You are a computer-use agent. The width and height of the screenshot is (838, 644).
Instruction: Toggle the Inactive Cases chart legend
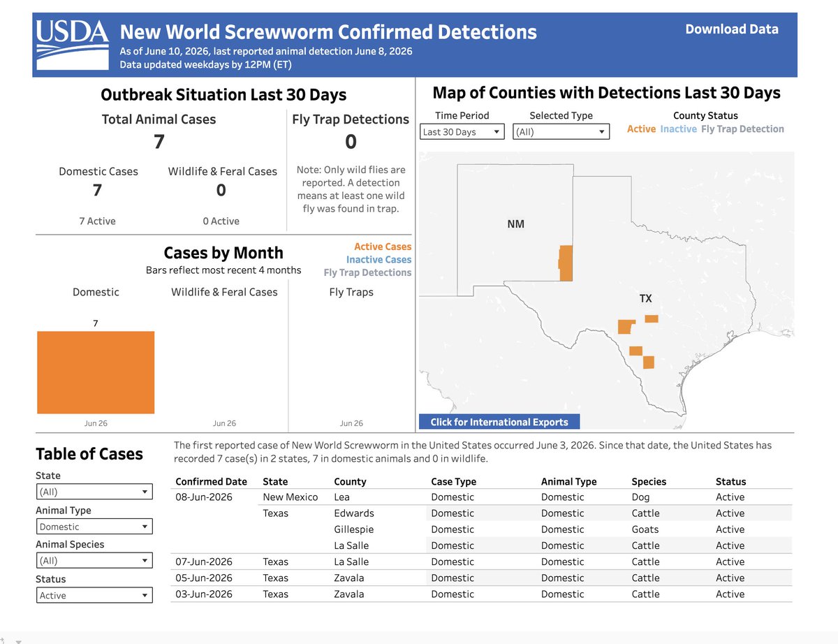378,260
